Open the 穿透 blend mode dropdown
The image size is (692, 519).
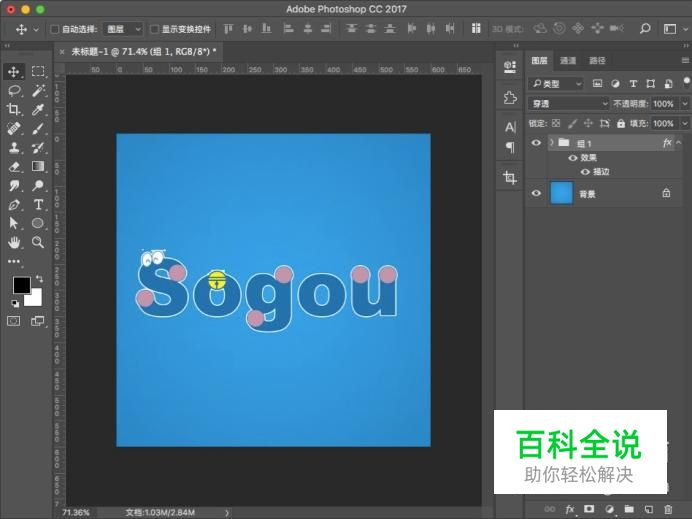click(x=569, y=104)
